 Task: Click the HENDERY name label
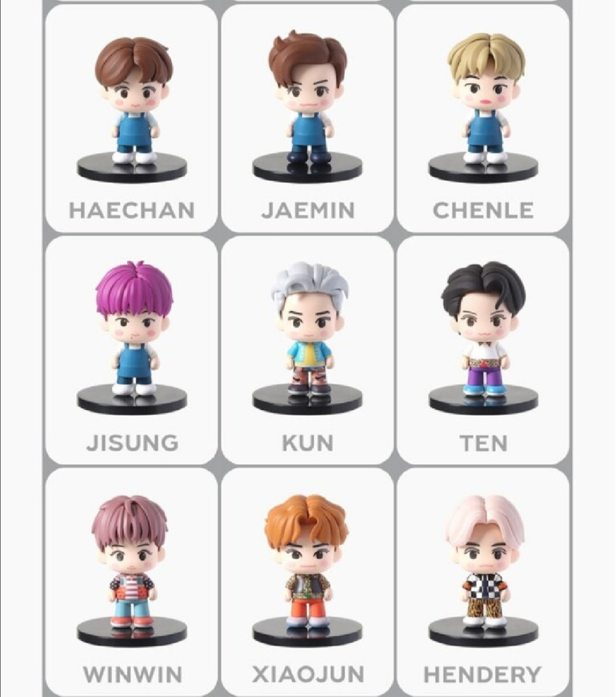point(483,675)
